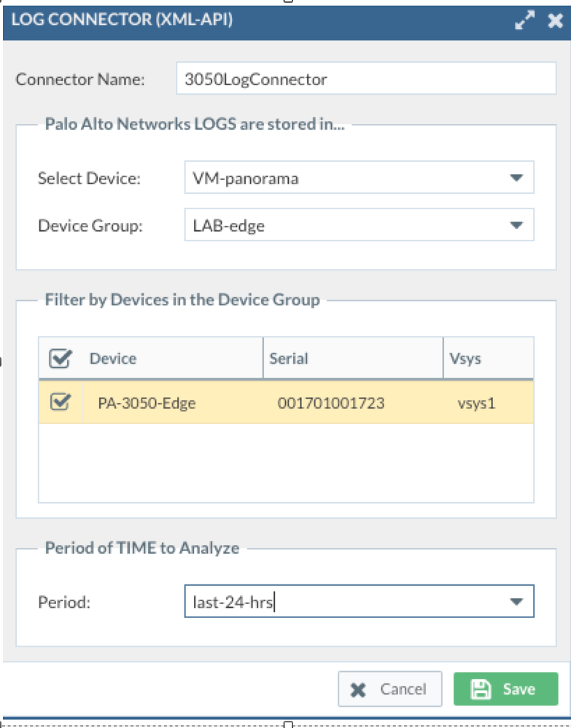The width and height of the screenshot is (571, 728).
Task: Open the Period dropdown arrow
Action: point(516,602)
